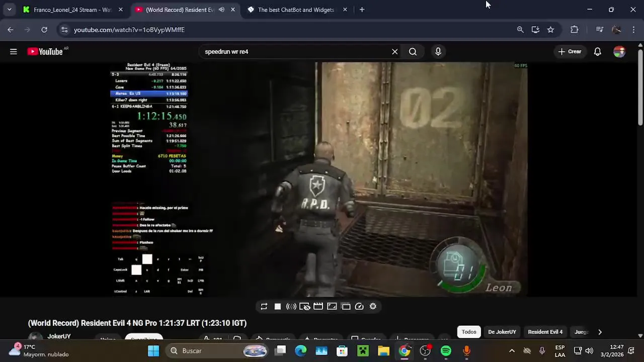Open YouTube notifications bell

[598, 51]
